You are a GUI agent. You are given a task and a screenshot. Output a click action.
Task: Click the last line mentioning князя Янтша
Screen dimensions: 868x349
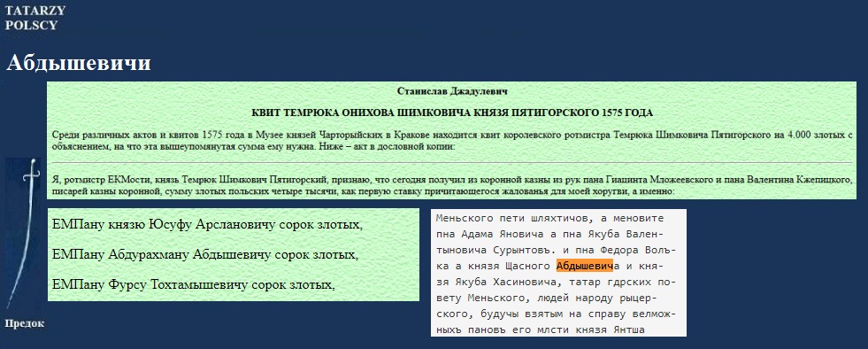tap(541, 330)
